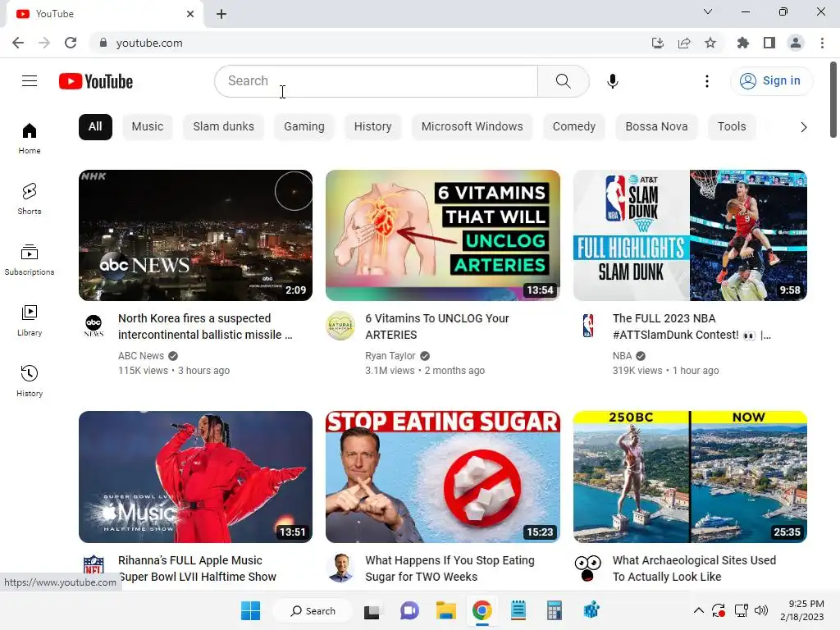Click the NBA channel avatar
The width and height of the screenshot is (840, 630).
[587, 326]
